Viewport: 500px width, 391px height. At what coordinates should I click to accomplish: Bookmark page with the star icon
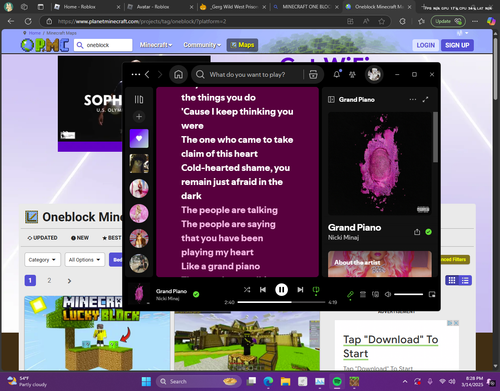pos(382,21)
